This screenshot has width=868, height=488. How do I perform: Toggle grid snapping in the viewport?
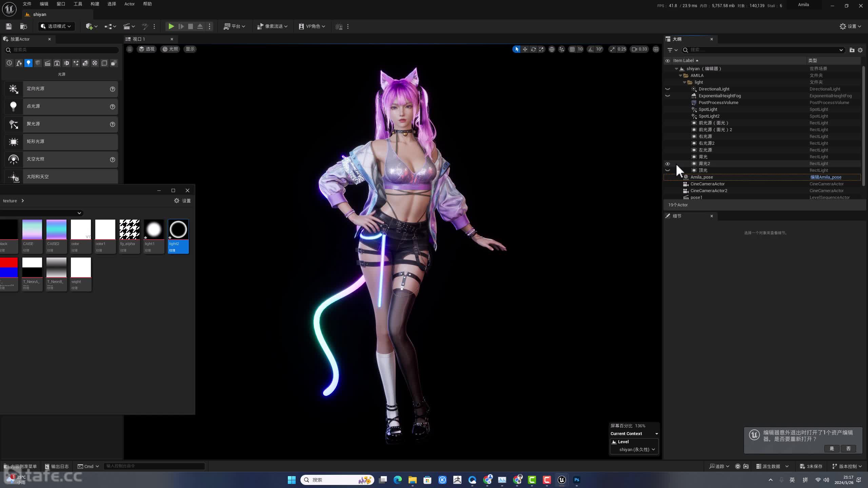click(x=572, y=49)
